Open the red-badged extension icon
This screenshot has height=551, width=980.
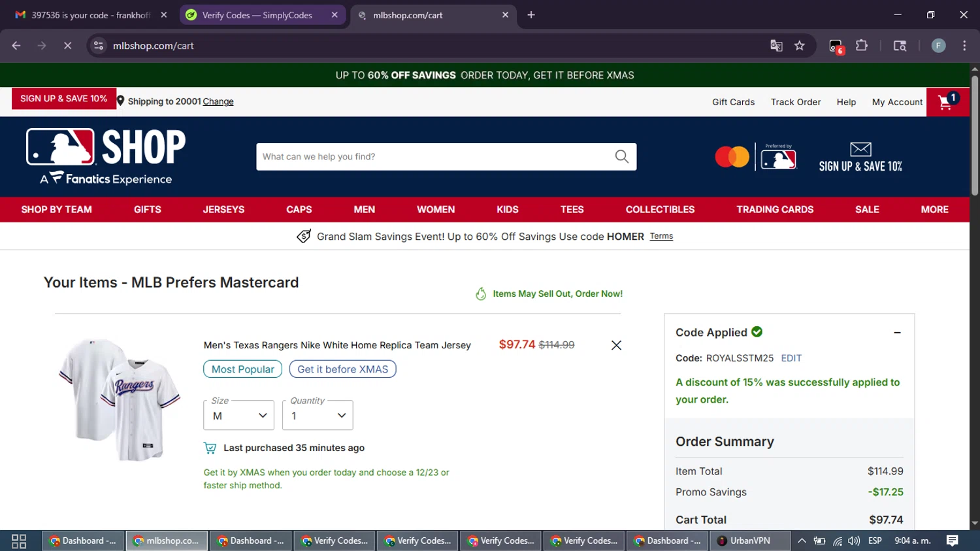click(x=836, y=46)
